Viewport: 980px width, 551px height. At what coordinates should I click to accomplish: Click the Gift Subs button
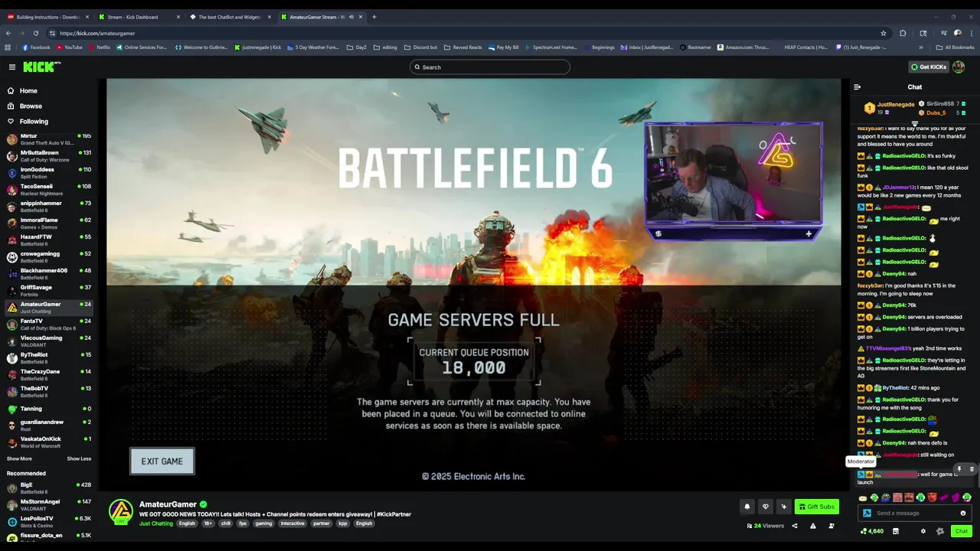(x=817, y=507)
